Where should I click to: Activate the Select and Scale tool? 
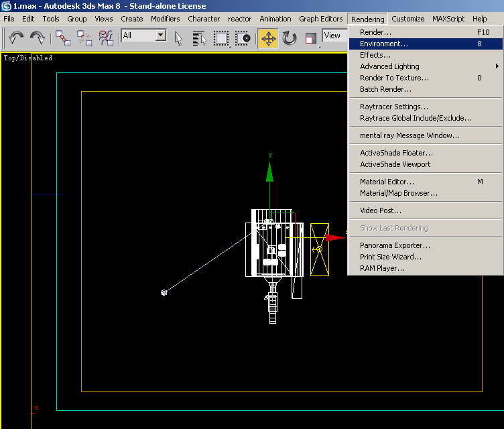[310, 38]
